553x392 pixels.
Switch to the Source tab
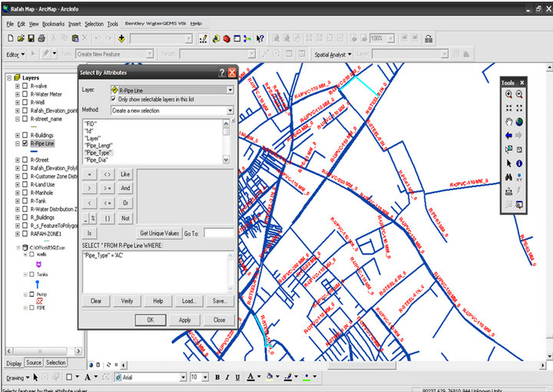click(34, 362)
